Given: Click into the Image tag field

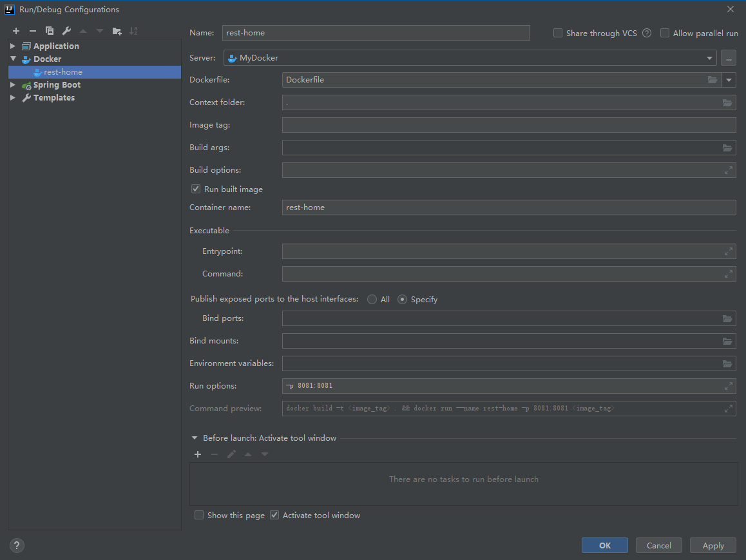Looking at the screenshot, I should (x=509, y=125).
